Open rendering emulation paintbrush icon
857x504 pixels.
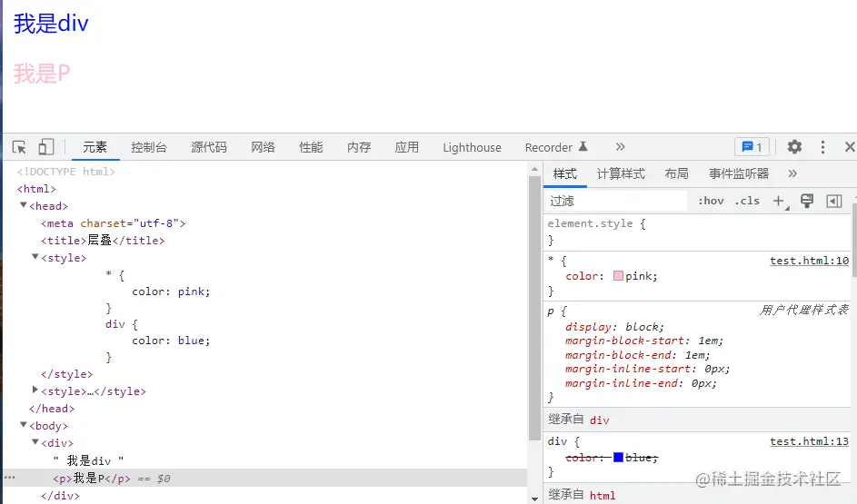[807, 201]
